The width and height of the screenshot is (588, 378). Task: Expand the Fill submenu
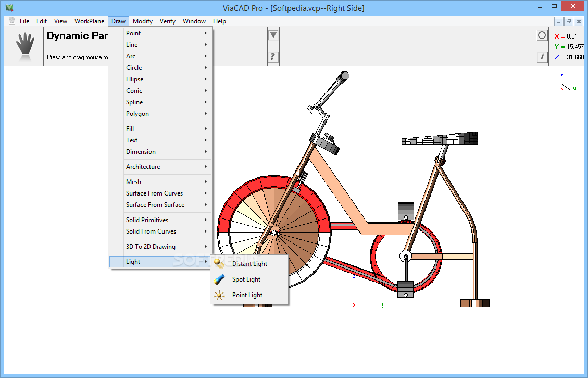(x=161, y=128)
